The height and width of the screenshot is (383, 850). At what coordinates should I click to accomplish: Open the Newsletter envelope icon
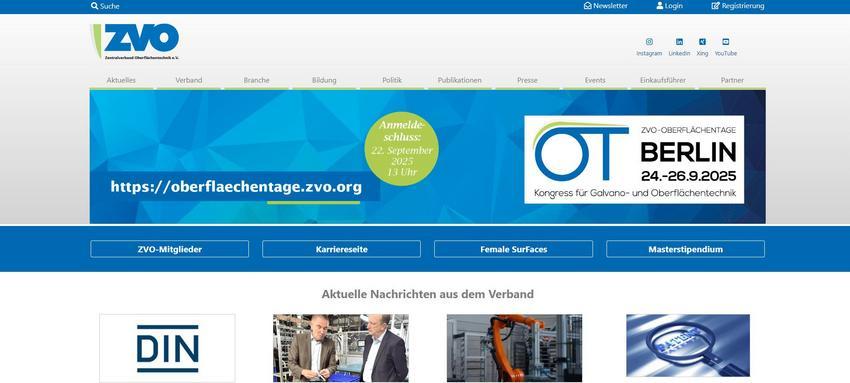[x=588, y=6]
